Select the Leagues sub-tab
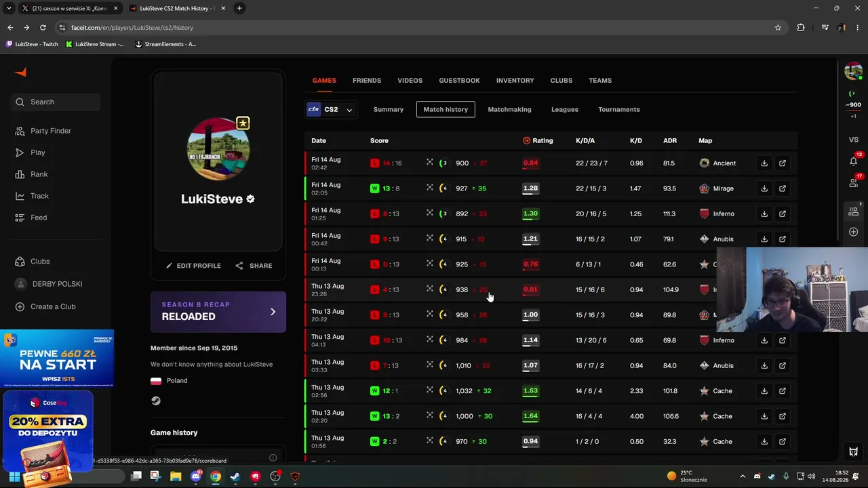 click(x=565, y=109)
